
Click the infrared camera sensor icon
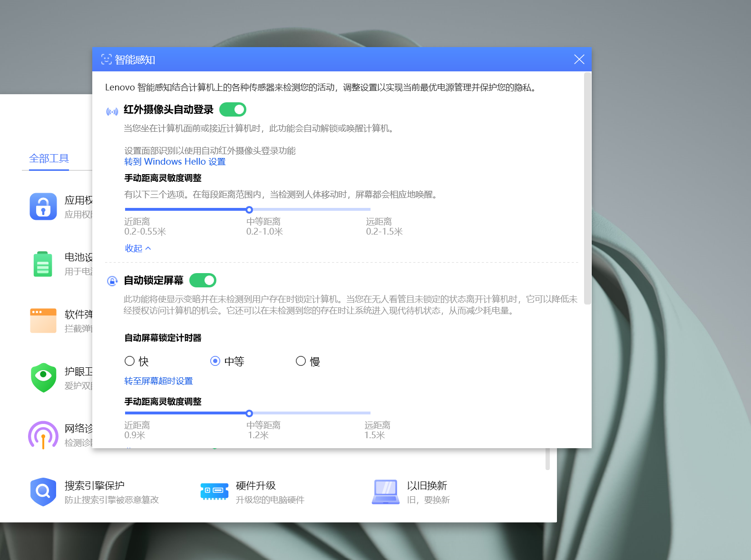coord(112,112)
